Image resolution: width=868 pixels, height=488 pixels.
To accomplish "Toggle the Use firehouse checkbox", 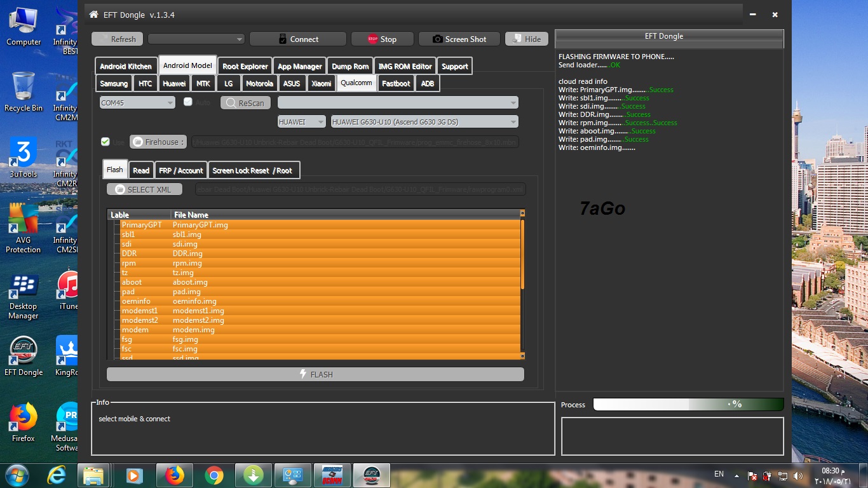I will coord(105,142).
